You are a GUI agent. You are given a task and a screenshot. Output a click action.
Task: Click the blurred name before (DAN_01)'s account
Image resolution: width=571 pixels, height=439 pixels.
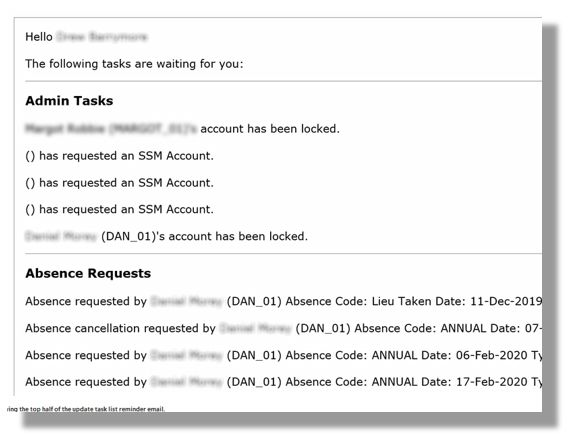coord(61,236)
